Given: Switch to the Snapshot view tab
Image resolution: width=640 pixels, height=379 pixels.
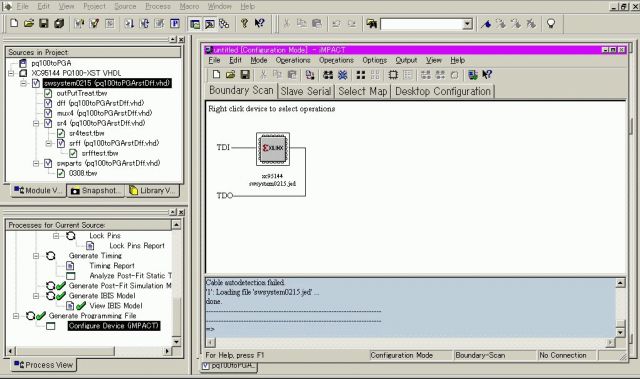Looking at the screenshot, I should (x=96, y=191).
